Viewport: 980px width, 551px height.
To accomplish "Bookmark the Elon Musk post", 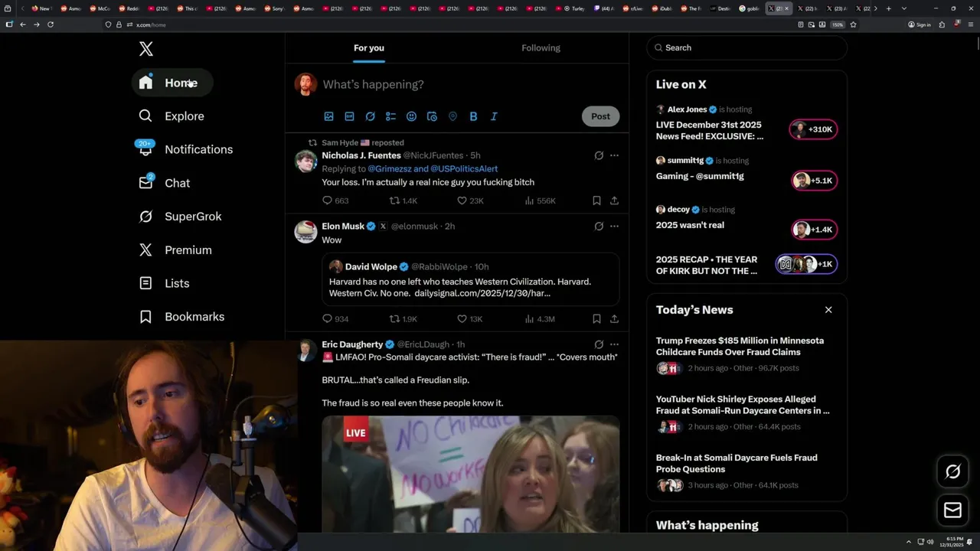I will point(596,319).
